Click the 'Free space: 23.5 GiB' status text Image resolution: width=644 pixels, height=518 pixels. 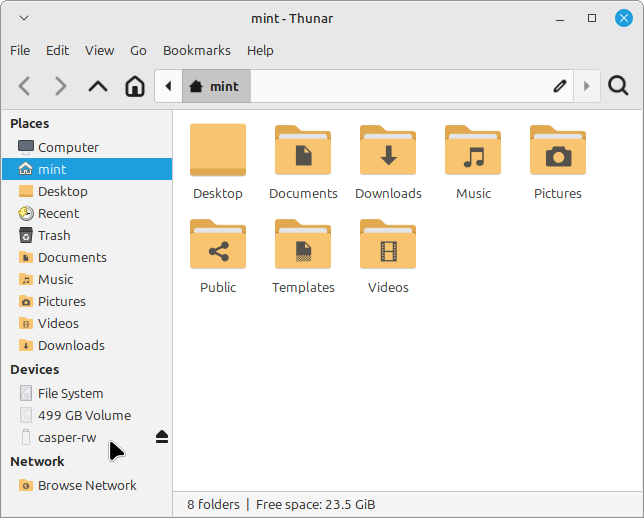point(315,504)
